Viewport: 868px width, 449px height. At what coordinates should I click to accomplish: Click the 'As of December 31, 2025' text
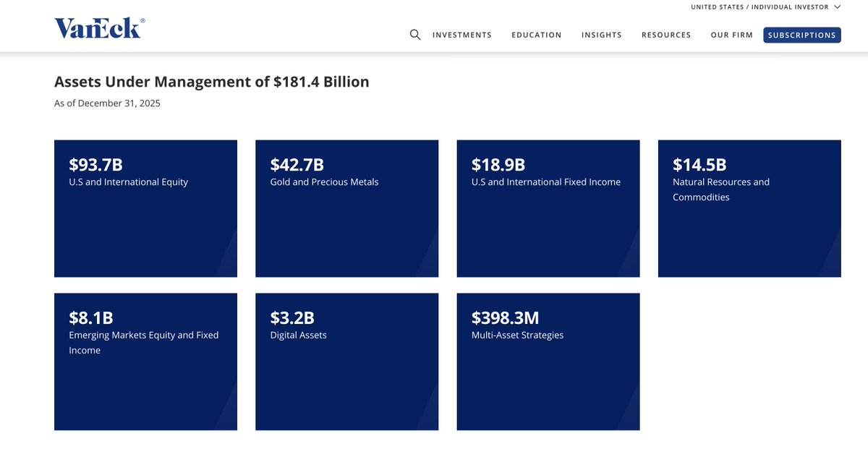coord(107,103)
